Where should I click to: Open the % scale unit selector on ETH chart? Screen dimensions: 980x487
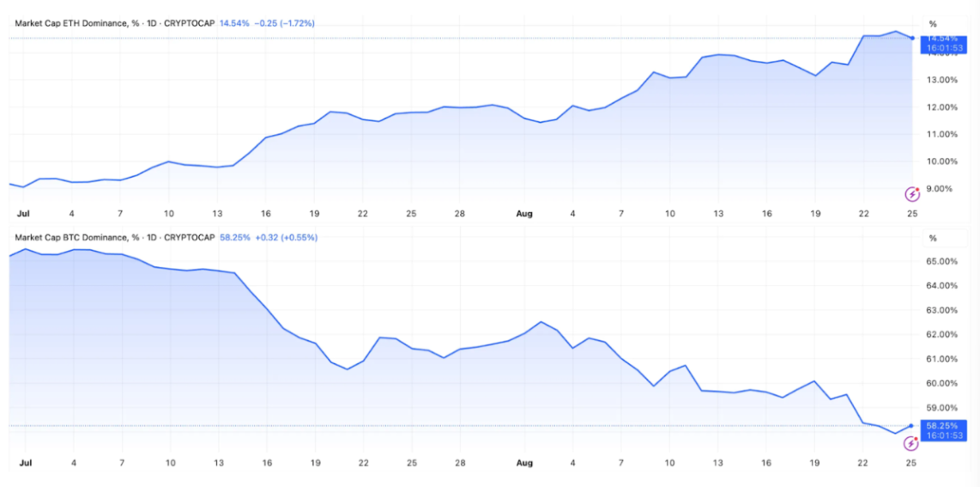pyautogui.click(x=932, y=23)
